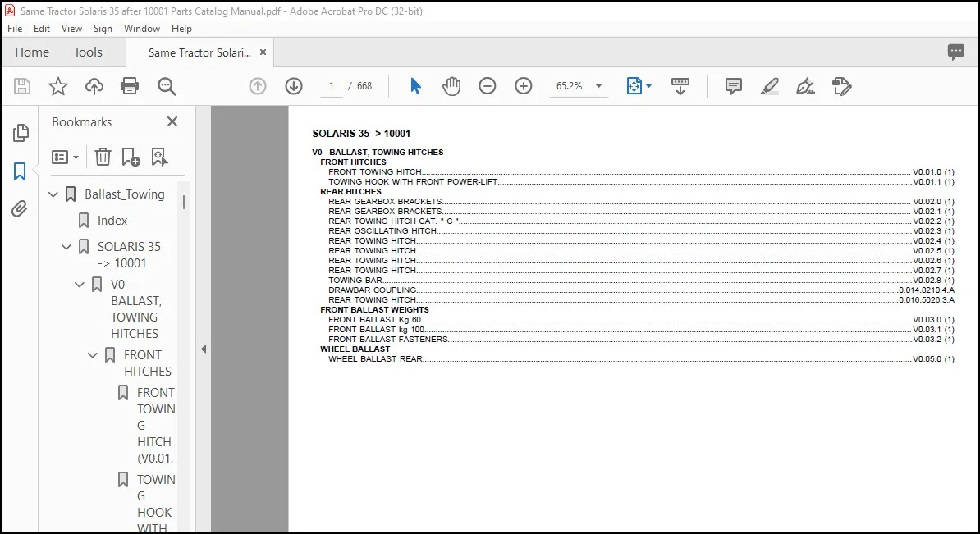Close the Bookmarks panel
Image resolution: width=980 pixels, height=534 pixels.
click(172, 121)
